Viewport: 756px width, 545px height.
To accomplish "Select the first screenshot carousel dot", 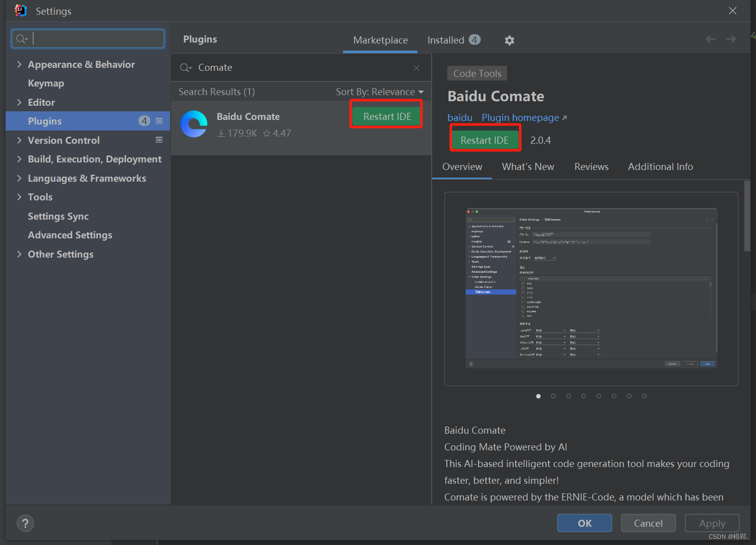I will point(538,396).
